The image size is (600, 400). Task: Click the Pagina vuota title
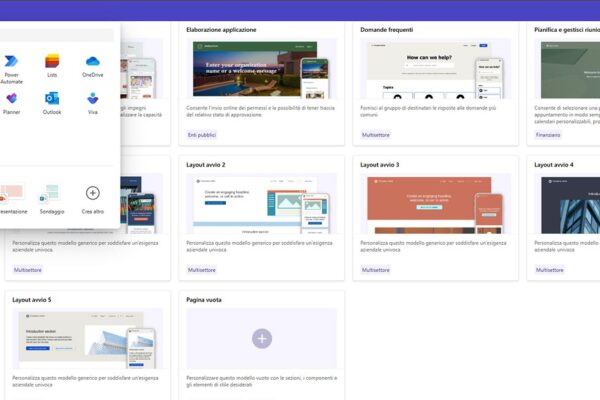(x=204, y=300)
